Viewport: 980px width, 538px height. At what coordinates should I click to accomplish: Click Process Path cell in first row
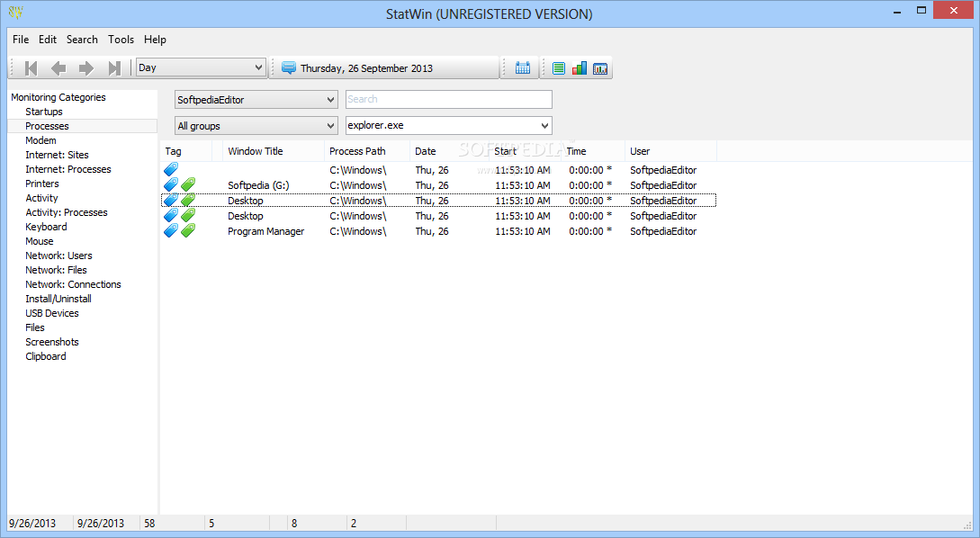tap(357, 170)
